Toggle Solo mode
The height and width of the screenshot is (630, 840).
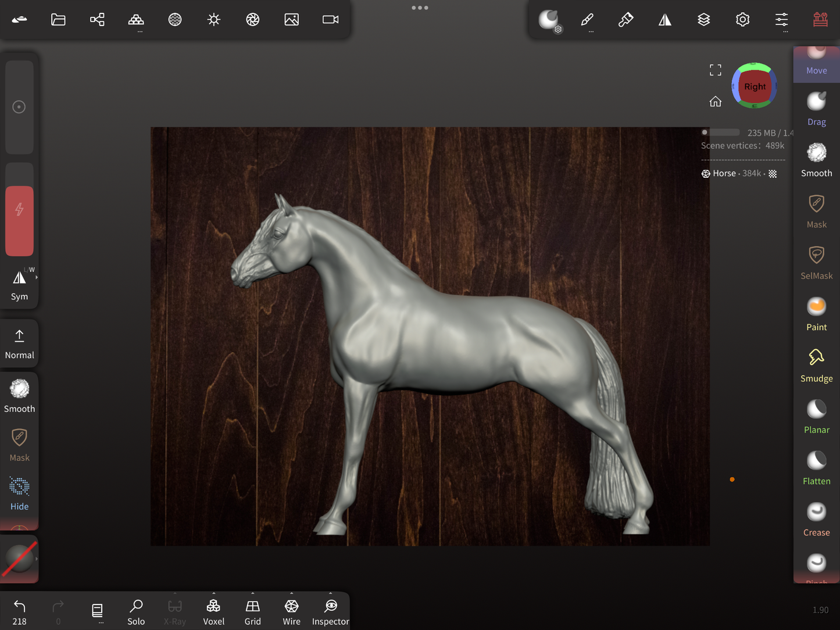pos(136,611)
